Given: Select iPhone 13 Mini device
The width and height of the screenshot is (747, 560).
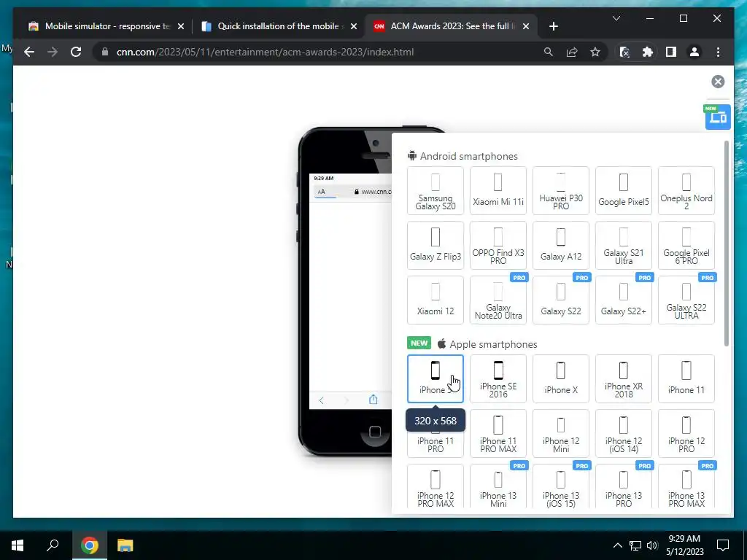Looking at the screenshot, I should click(x=498, y=488).
